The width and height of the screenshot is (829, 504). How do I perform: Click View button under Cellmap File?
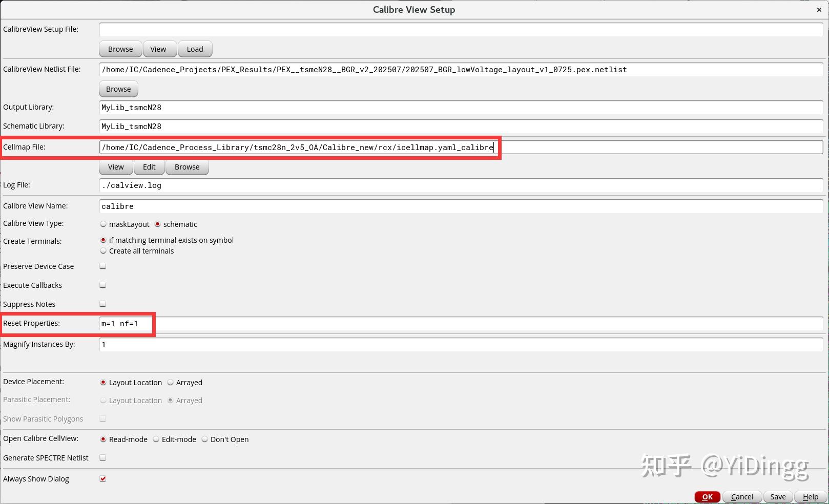pyautogui.click(x=116, y=167)
